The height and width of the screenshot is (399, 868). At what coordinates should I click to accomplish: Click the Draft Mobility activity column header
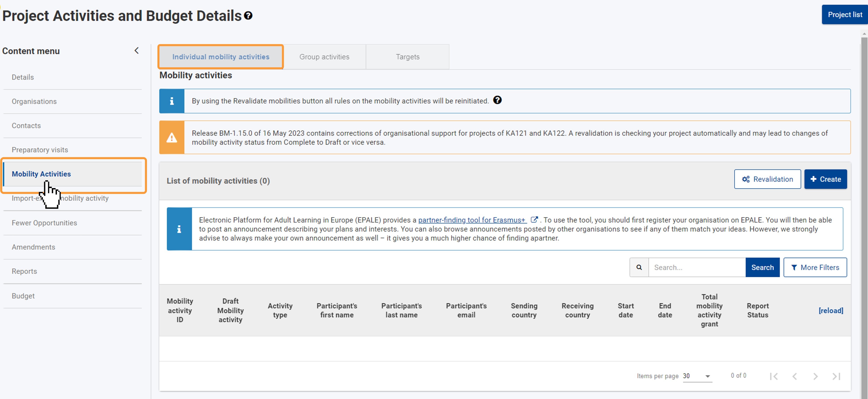coord(230,310)
